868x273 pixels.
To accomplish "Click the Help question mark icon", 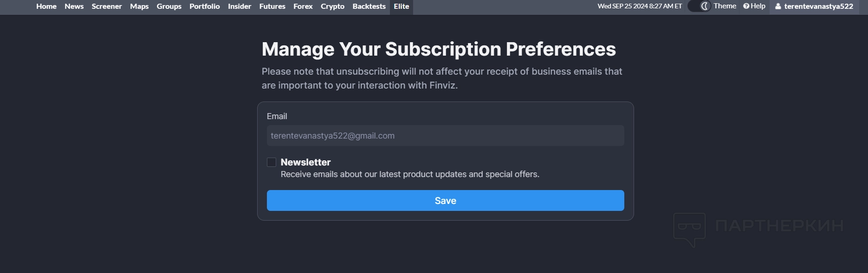I will 746,6.
